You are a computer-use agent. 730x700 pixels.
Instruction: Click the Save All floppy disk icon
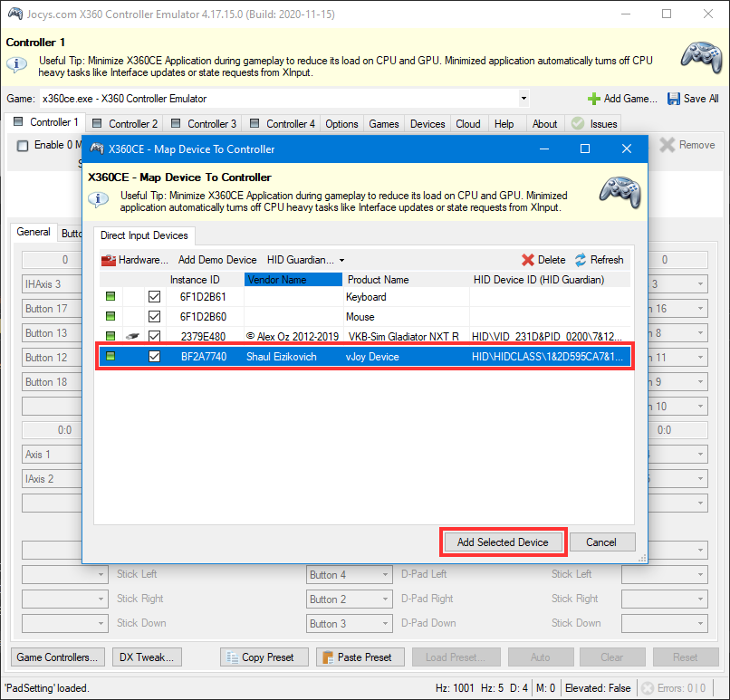673,99
